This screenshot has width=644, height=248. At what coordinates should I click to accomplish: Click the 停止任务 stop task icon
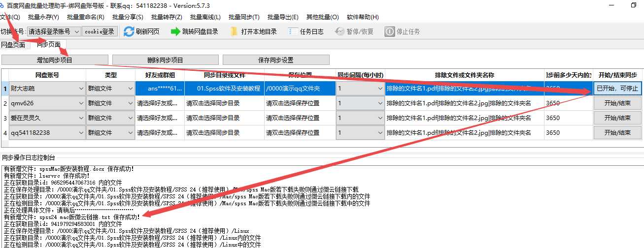point(390,31)
